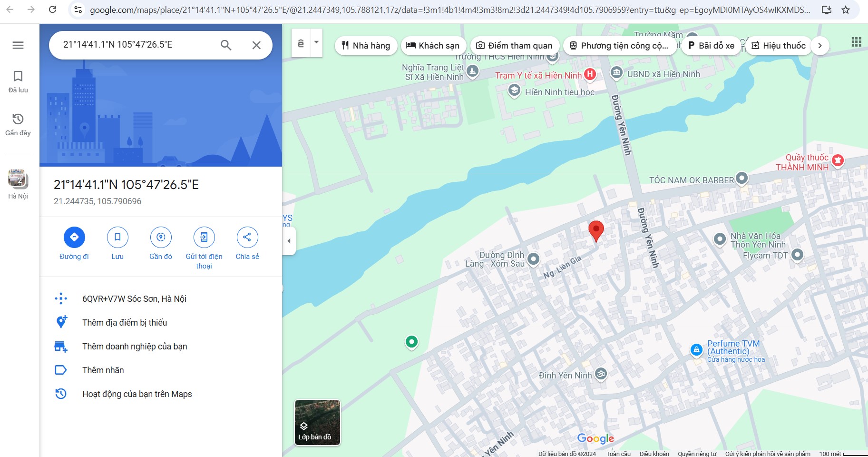
Task: Expand the transit dropdown arrow
Action: click(x=316, y=42)
